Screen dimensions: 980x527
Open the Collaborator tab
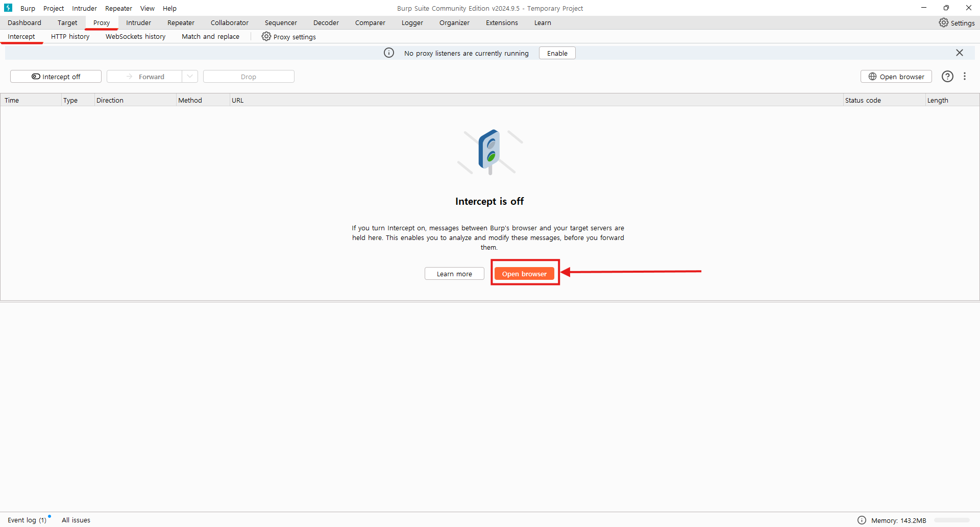[x=230, y=23]
